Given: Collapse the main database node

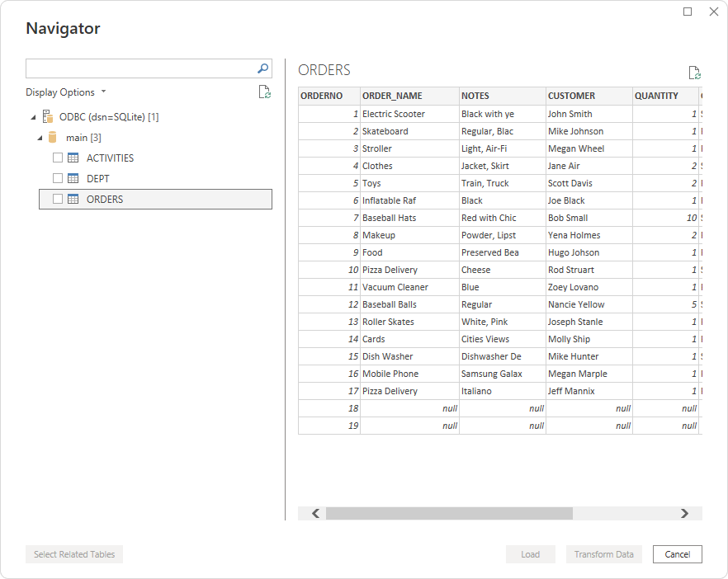Looking at the screenshot, I should click(40, 138).
